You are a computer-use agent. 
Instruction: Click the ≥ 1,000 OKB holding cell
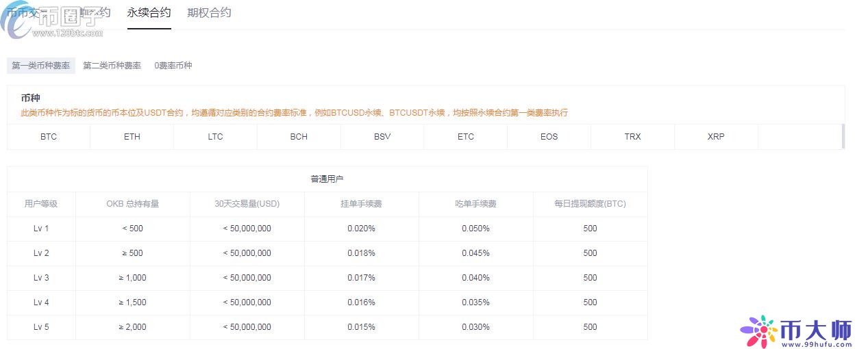(133, 278)
